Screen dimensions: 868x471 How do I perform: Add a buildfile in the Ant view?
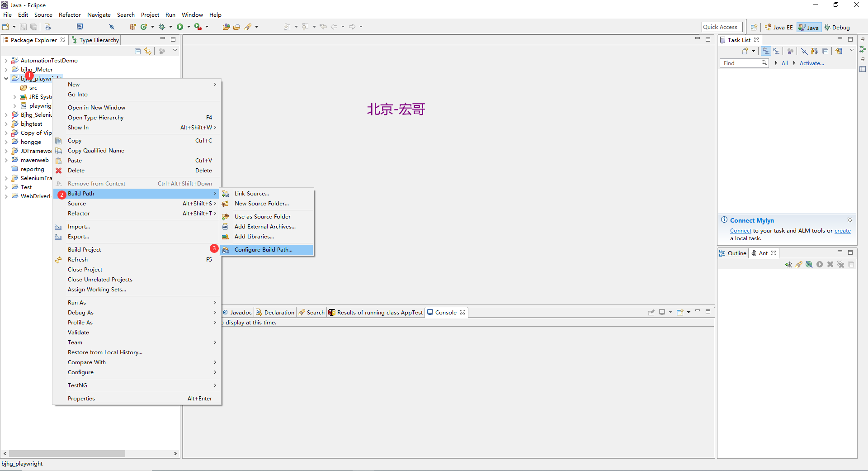coord(789,264)
